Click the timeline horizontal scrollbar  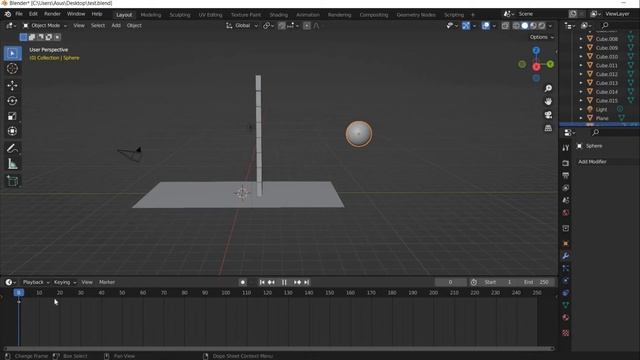point(279,349)
